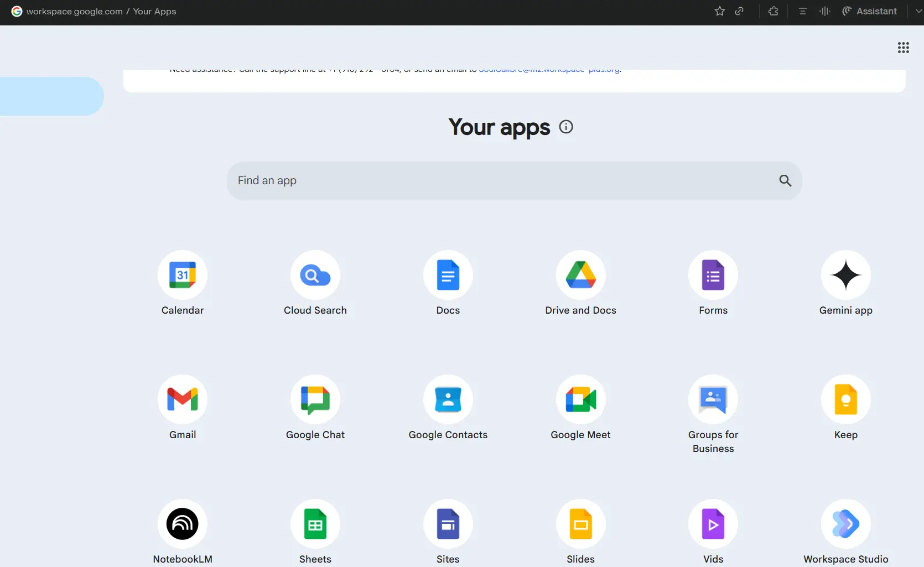Click the workspace.google.com address text
Screen dimensions: 924x567
click(x=75, y=12)
